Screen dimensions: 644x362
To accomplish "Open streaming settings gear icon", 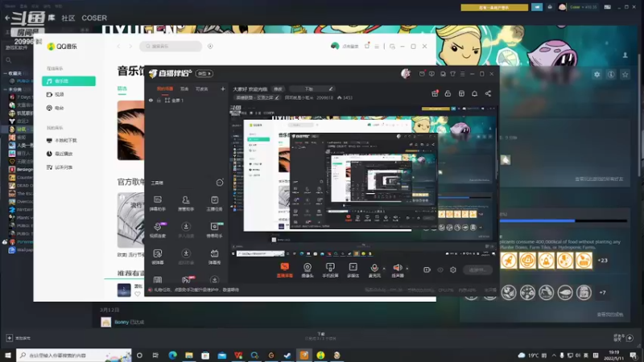I will [x=453, y=269].
